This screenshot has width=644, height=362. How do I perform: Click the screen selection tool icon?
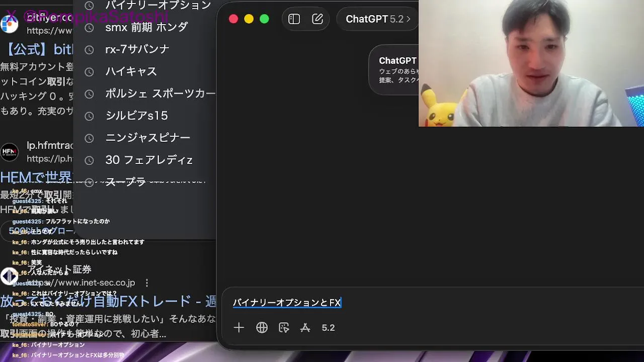(284, 328)
